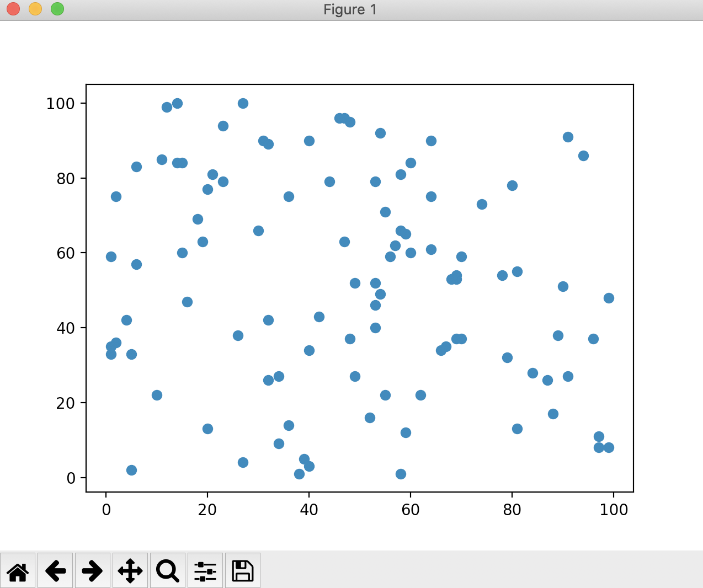Viewport: 703px width, 588px height.
Task: Go forward to next view
Action: click(x=93, y=570)
